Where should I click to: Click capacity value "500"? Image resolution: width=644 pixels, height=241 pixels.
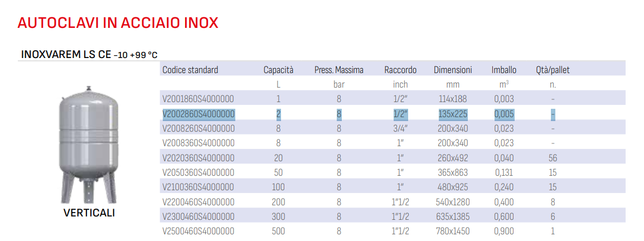point(278,231)
